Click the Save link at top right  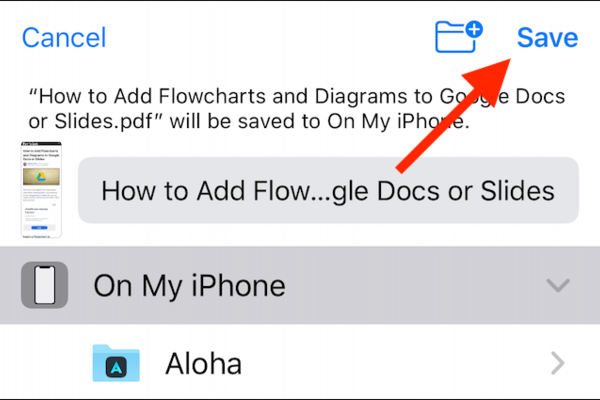[x=547, y=38]
